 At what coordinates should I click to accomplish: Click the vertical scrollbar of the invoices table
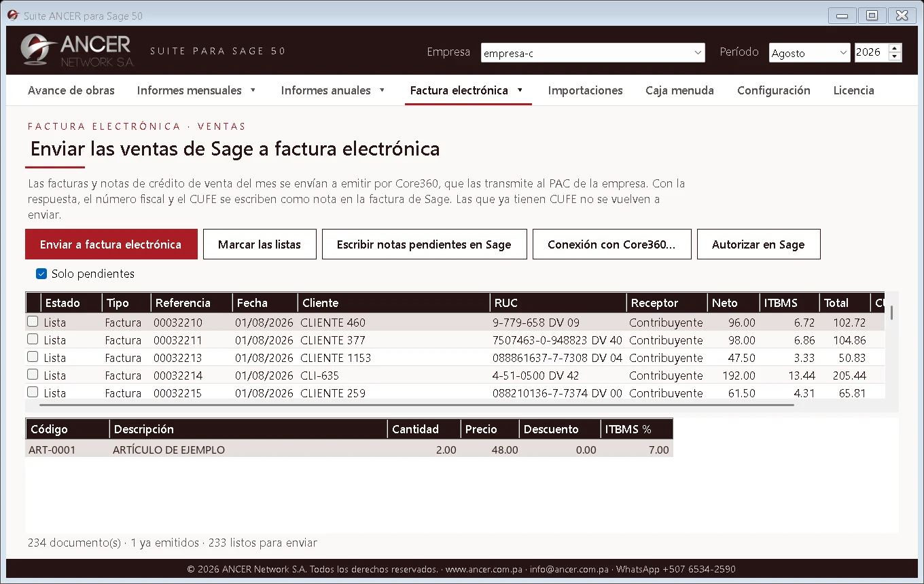tap(891, 312)
